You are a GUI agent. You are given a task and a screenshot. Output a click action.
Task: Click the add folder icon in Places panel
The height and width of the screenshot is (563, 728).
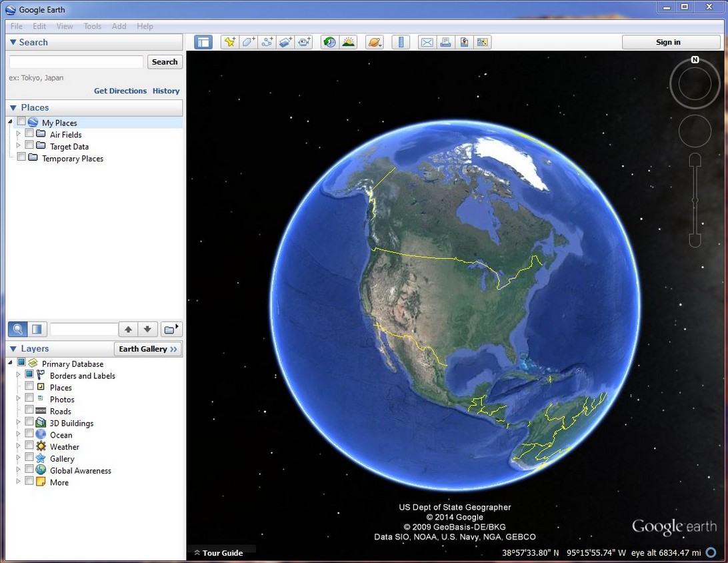171,330
